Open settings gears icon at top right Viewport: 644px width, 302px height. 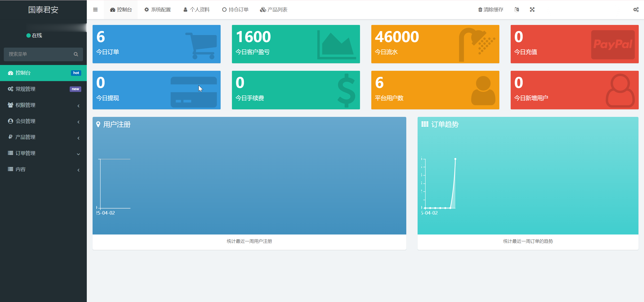636,10
